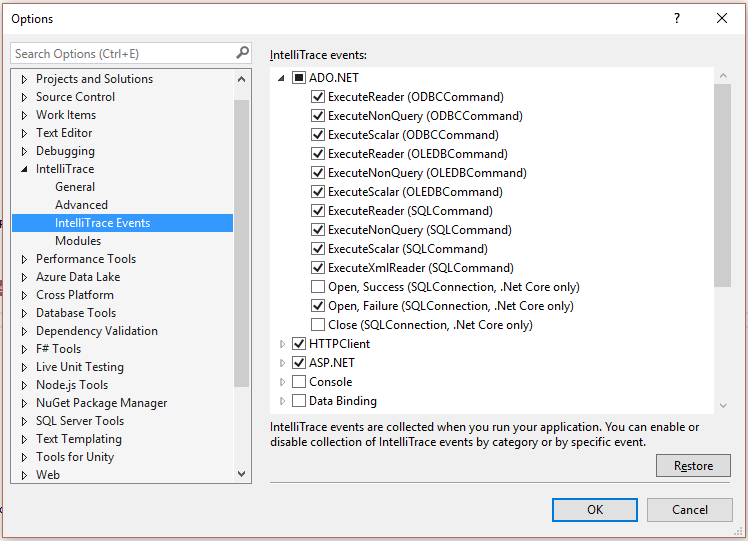
Task: Check the Console category
Action: point(299,382)
